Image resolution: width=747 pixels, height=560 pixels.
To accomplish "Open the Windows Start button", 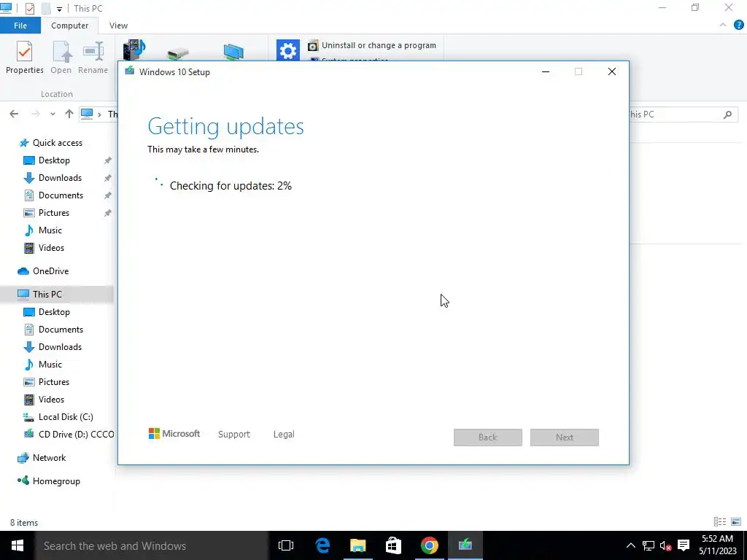I will (18, 545).
